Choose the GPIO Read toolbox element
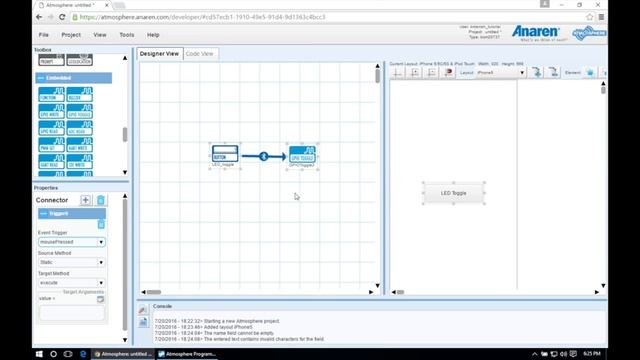The height and width of the screenshot is (360, 640). point(51,128)
